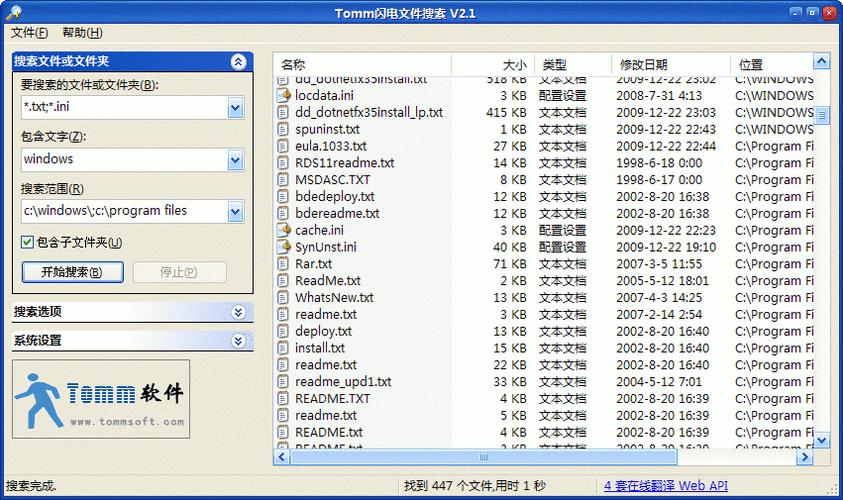The height and width of the screenshot is (500, 843).
Task: Select the locdata.ini file name
Action: tap(324, 96)
